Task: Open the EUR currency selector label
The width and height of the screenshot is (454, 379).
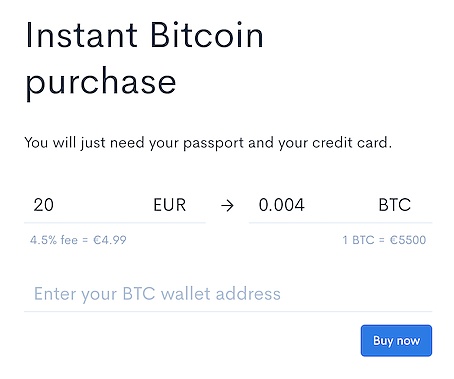Action: coord(170,205)
